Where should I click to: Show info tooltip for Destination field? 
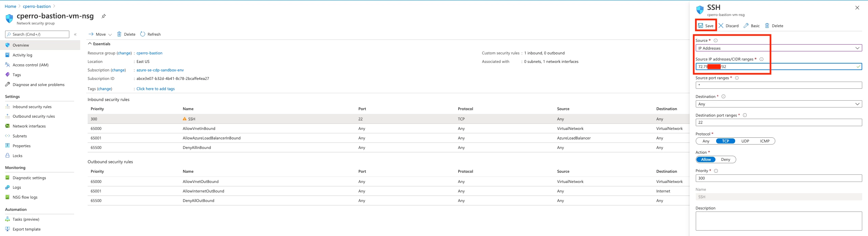pyautogui.click(x=724, y=97)
